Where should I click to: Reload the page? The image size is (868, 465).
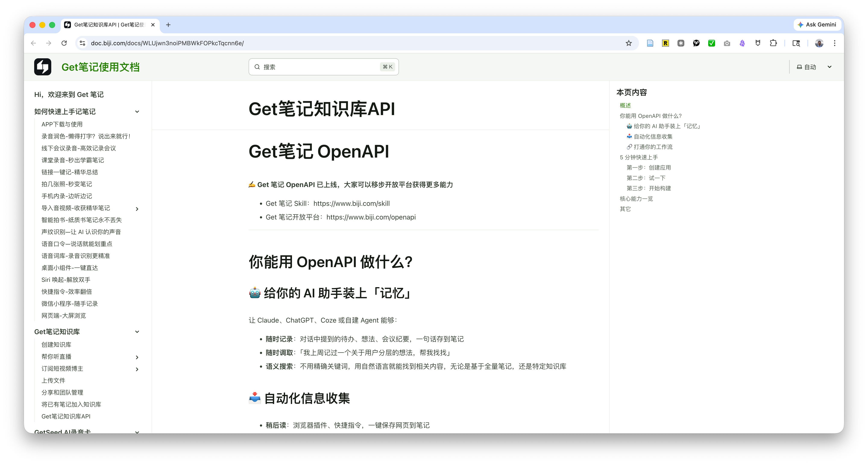tap(64, 43)
